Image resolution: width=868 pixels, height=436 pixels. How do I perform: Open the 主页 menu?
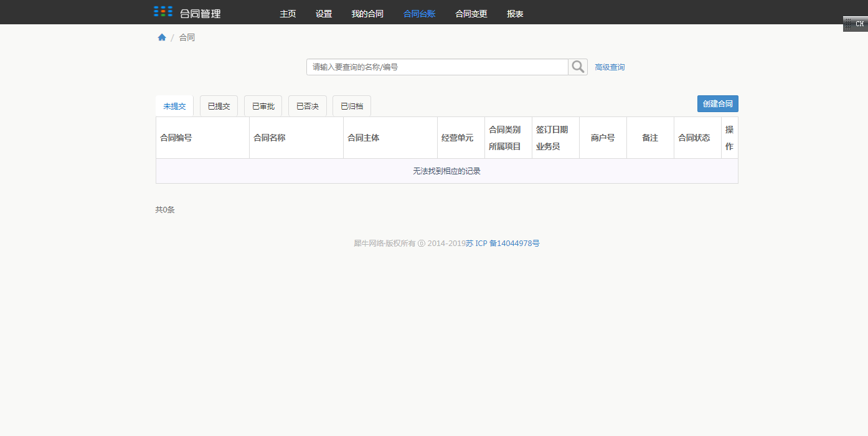288,14
